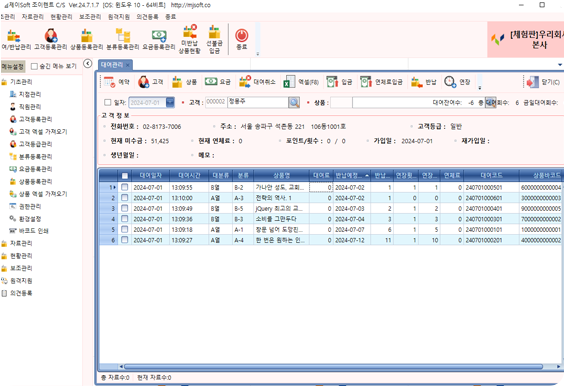565x387 pixels.
Task: Open 요금등록관리 from the top main toolbar
Action: pyautogui.click(x=159, y=39)
